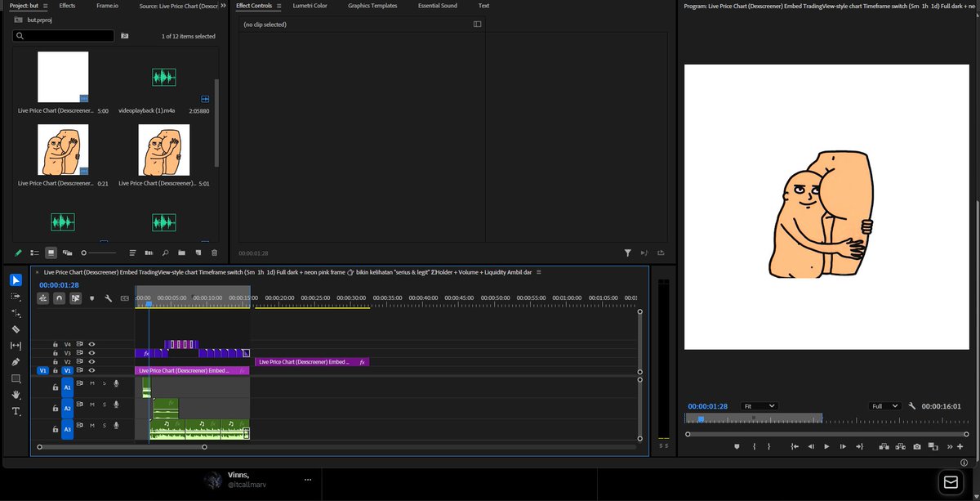Create New Bin in Project panel

[182, 253]
